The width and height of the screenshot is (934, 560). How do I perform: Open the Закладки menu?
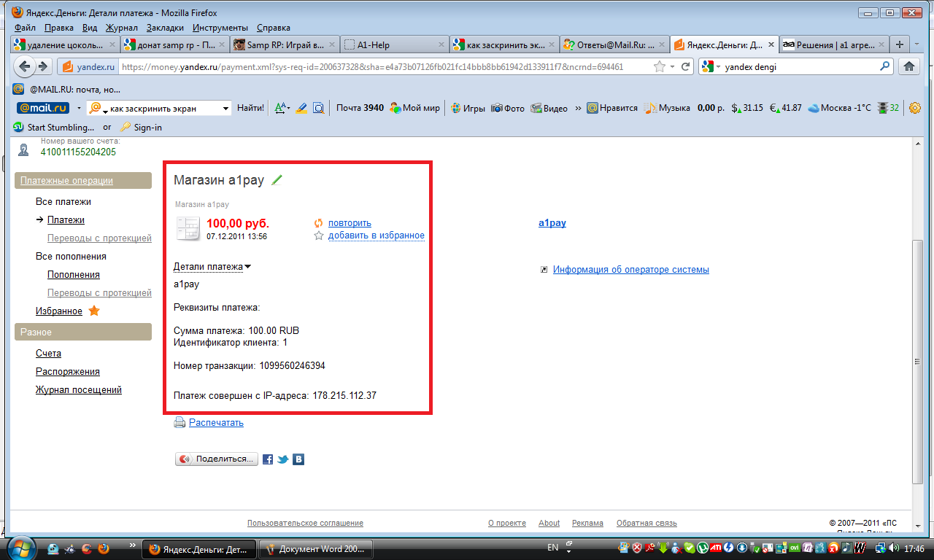point(165,28)
